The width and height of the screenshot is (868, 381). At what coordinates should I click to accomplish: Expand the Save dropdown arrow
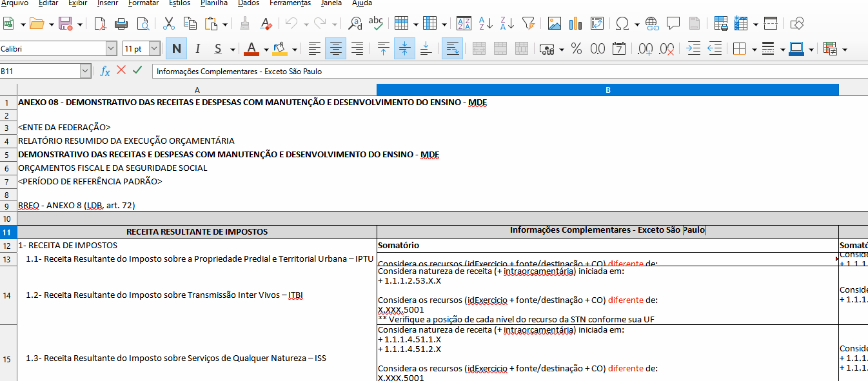[79, 24]
